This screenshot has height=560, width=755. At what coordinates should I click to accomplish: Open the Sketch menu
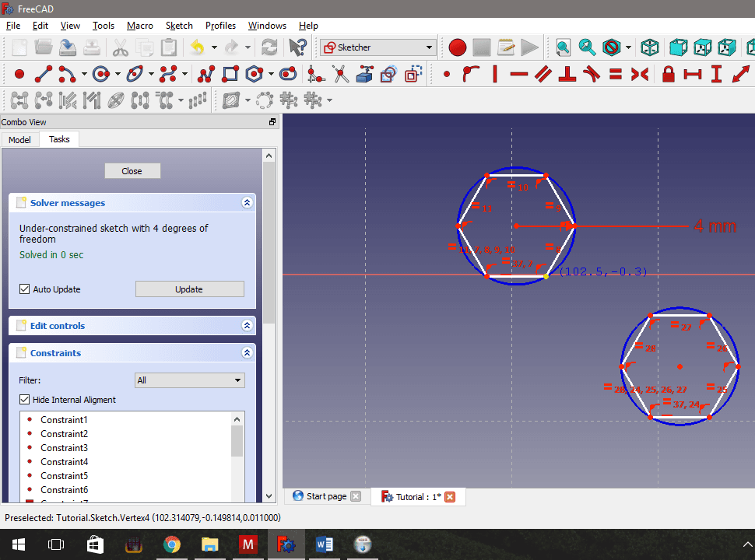(179, 26)
